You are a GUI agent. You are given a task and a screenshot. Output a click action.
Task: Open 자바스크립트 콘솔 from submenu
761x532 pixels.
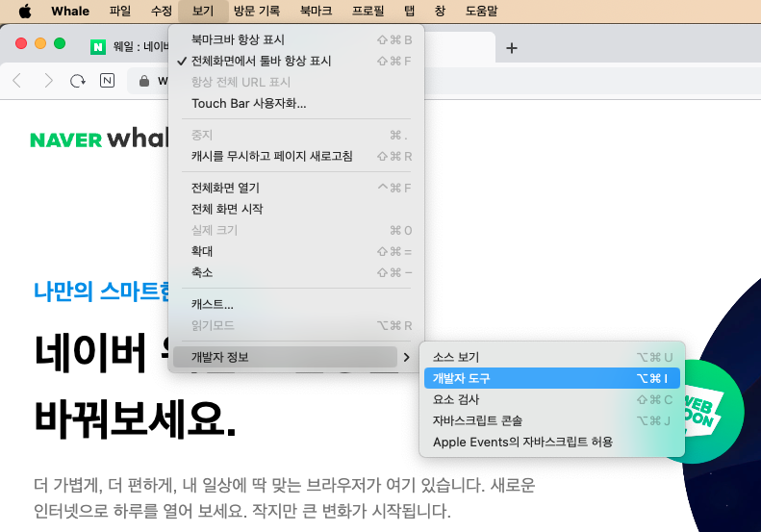point(552,420)
